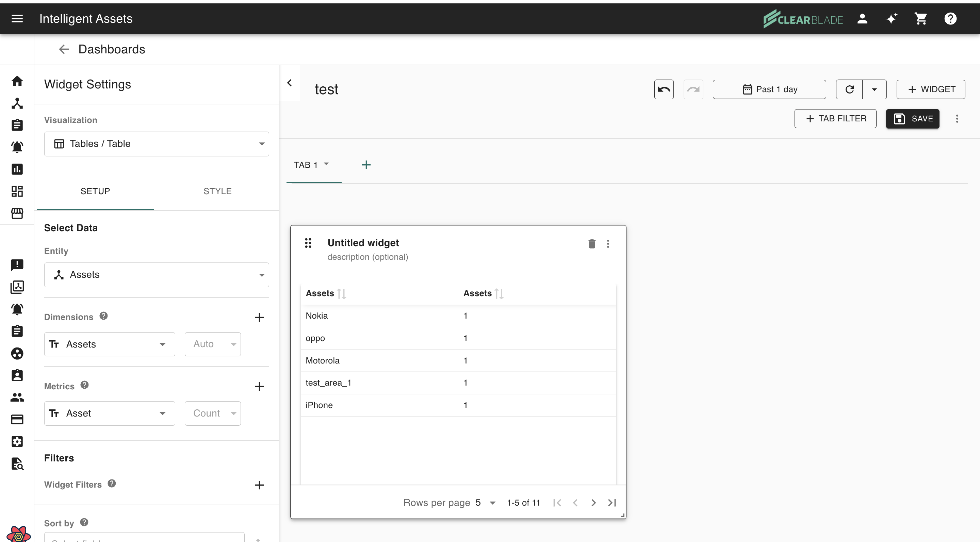980x542 pixels.
Task: Expand the Entity Assets dropdown
Action: (157, 275)
